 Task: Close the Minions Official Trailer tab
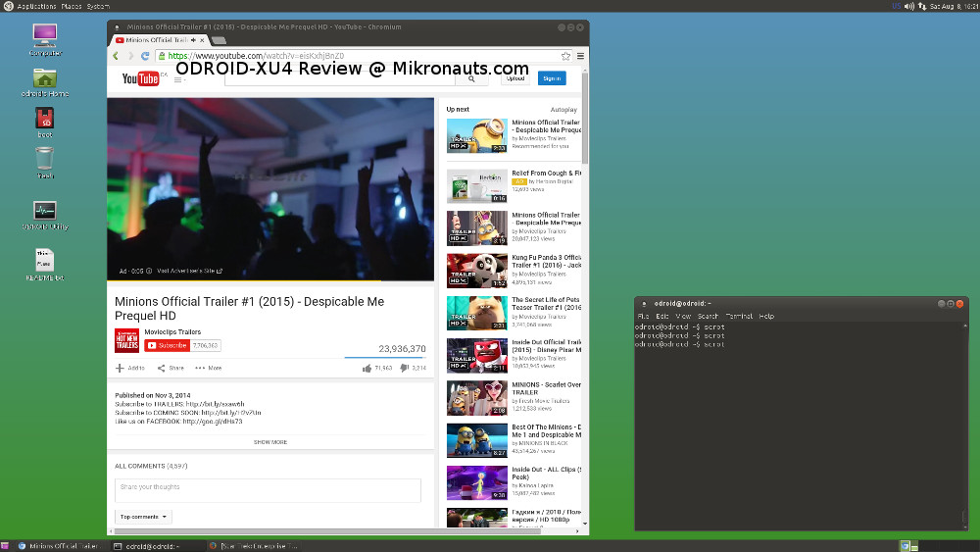[202, 40]
